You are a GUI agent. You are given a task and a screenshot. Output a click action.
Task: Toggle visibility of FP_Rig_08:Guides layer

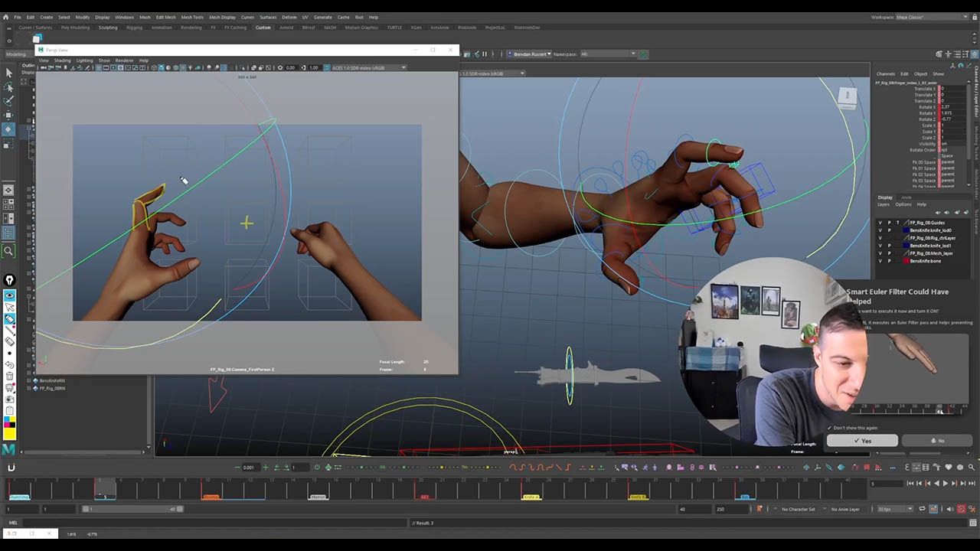[x=880, y=223]
